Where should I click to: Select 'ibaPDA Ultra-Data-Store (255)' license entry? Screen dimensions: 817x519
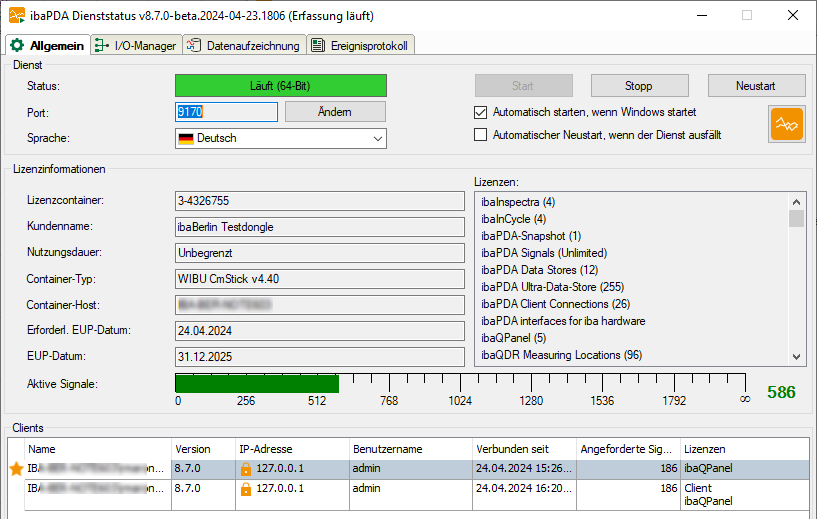tap(552, 287)
